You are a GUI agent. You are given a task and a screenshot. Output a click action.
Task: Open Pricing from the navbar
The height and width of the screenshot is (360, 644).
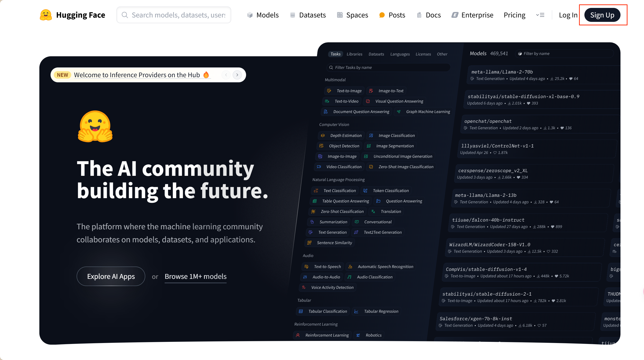(x=515, y=15)
